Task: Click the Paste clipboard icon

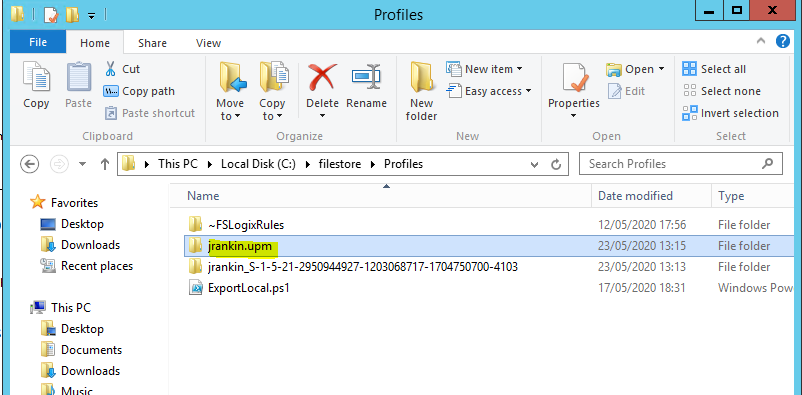Action: click(x=78, y=77)
